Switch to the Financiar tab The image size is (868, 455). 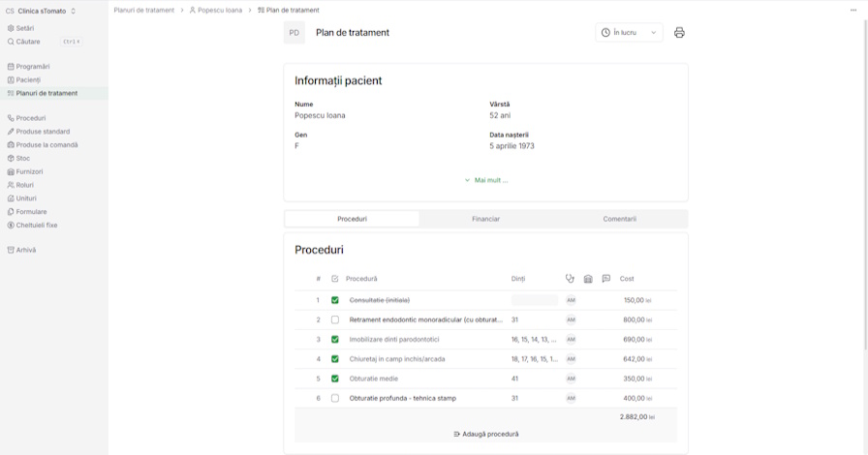click(485, 219)
